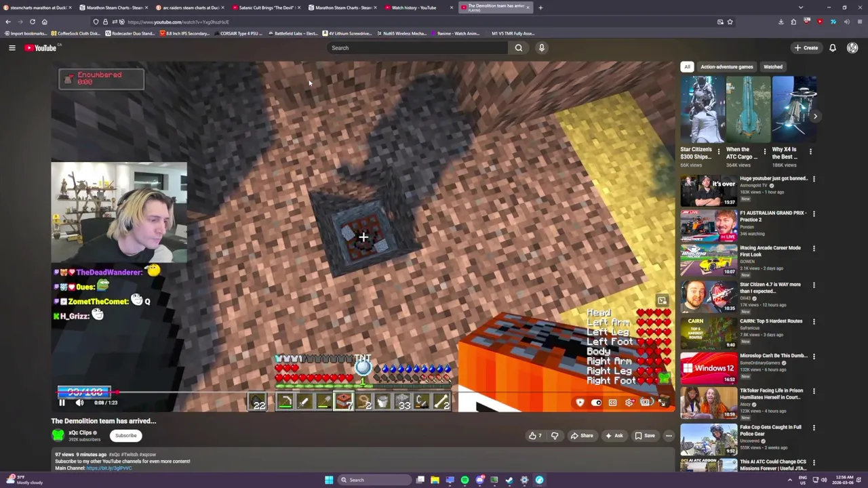This screenshot has width=868, height=488.
Task: Reload the page
Action: coord(32,22)
